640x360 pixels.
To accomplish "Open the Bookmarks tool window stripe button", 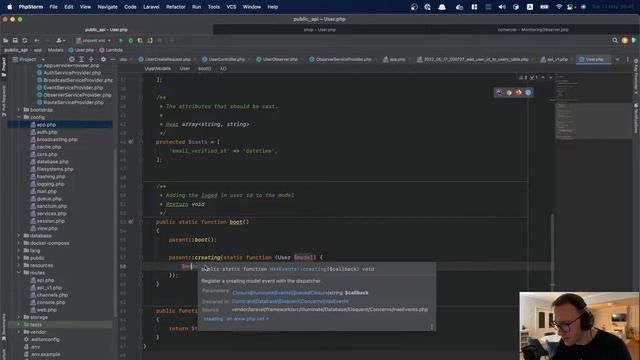I will [x=4, y=327].
